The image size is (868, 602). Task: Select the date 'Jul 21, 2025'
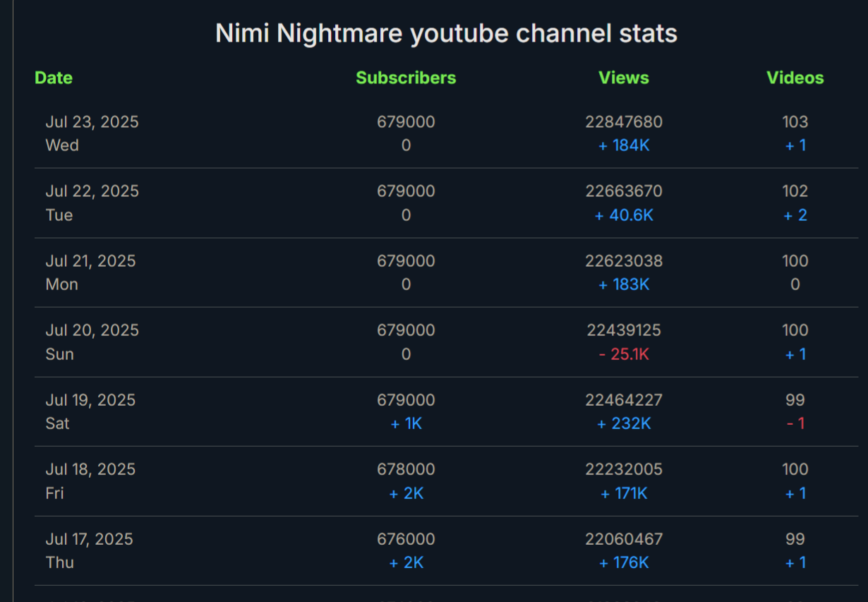point(91,261)
